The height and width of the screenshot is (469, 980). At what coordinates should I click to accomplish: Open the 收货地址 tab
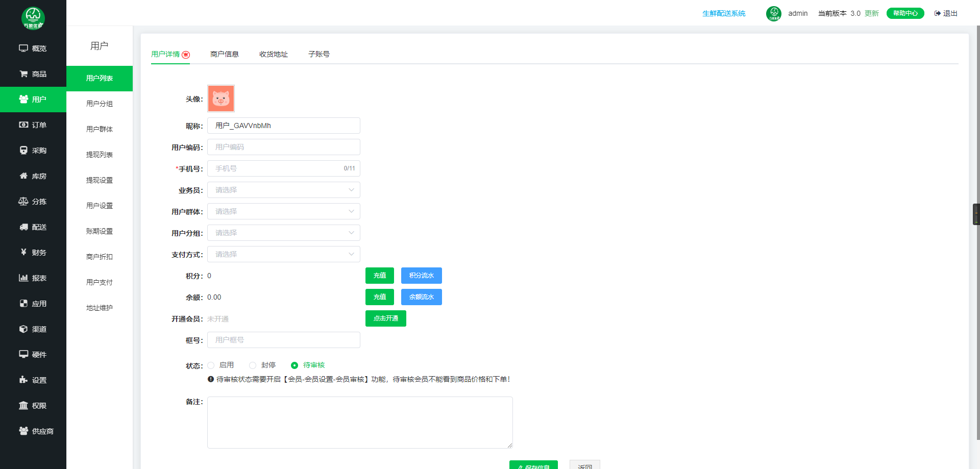coord(273,54)
